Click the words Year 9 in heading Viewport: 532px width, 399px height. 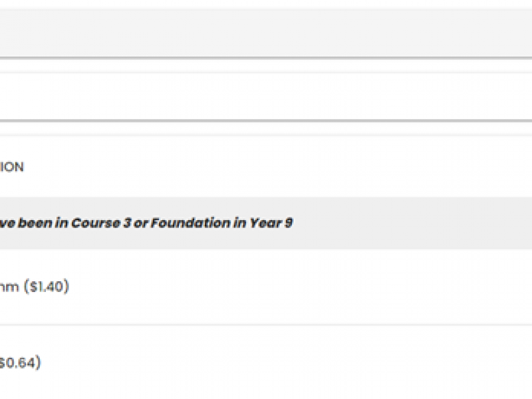271,223
